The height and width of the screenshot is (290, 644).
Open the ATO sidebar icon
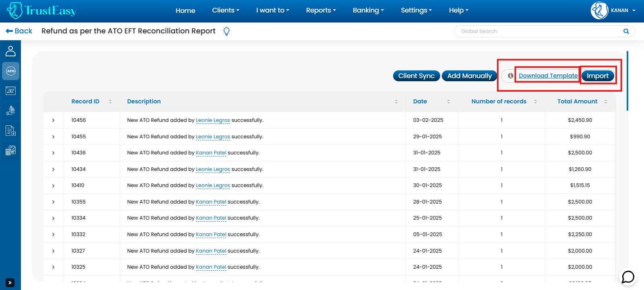(10, 71)
